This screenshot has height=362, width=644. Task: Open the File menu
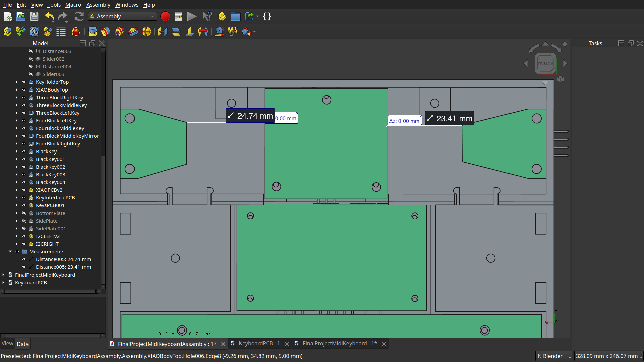pyautogui.click(x=7, y=5)
